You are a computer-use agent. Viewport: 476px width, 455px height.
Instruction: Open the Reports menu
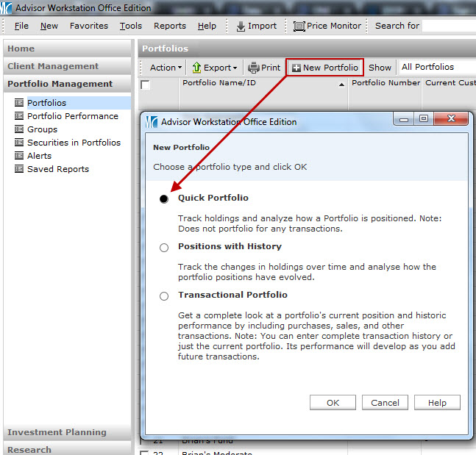pos(169,26)
